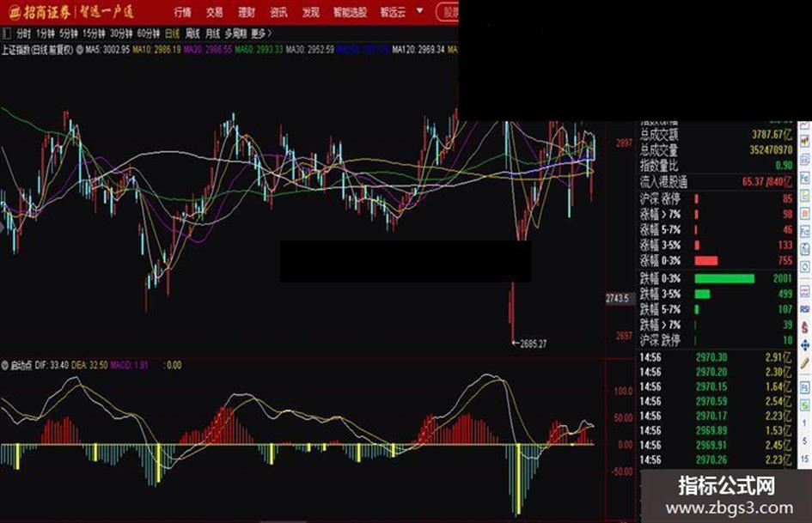The height and width of the screenshot is (523, 812).
Task: Choose the pencil drawing tool in the sidebar
Action: [x=805, y=362]
